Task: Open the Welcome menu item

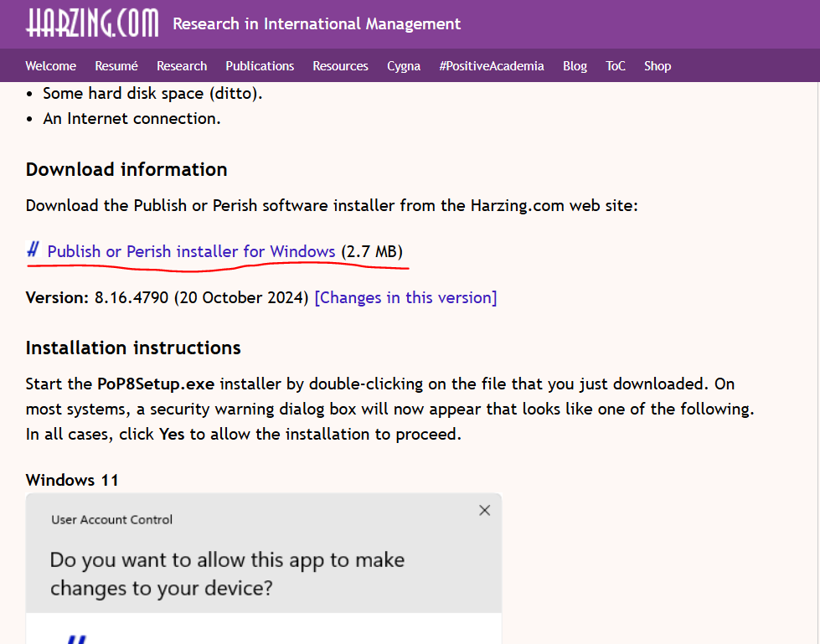Action: pos(51,66)
